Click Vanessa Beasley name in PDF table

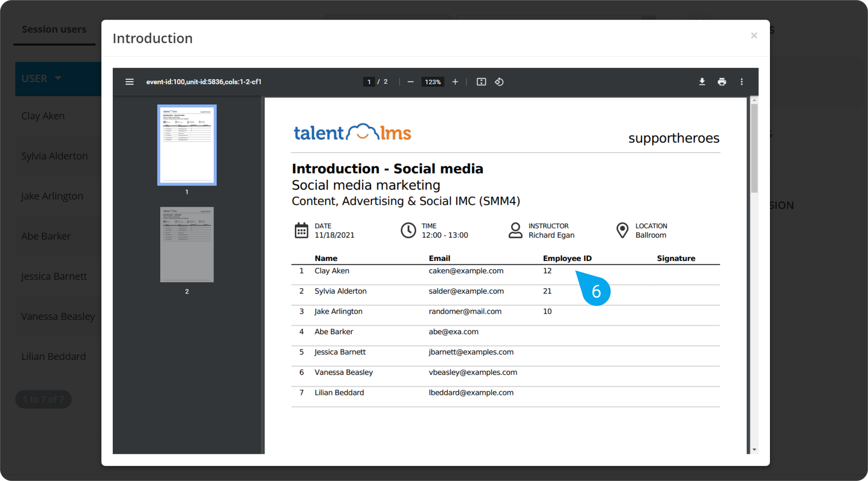coord(344,372)
